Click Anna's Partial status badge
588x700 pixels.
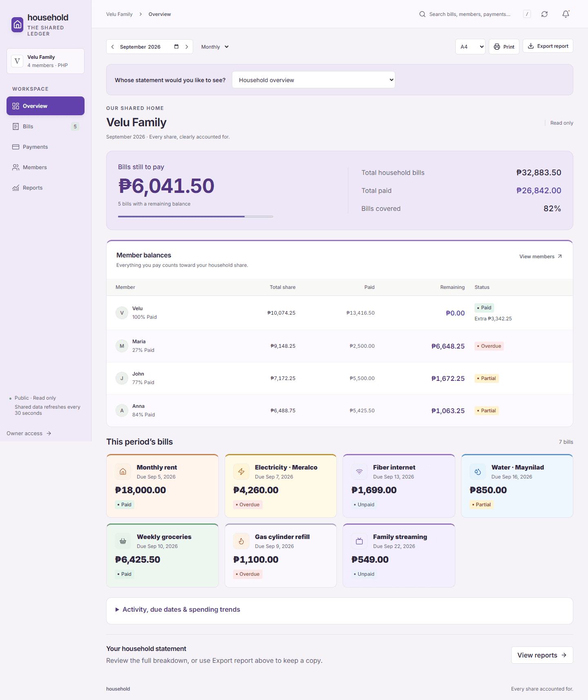click(487, 411)
